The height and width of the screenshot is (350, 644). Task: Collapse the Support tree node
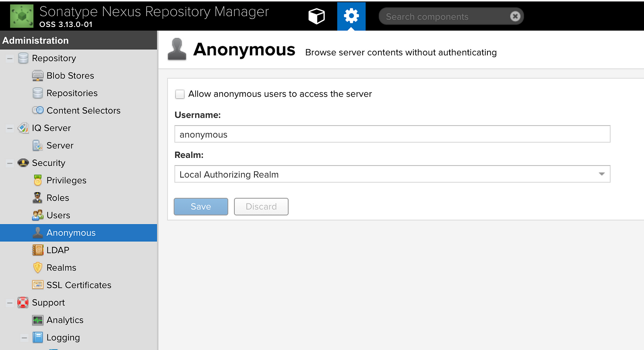pos(10,303)
